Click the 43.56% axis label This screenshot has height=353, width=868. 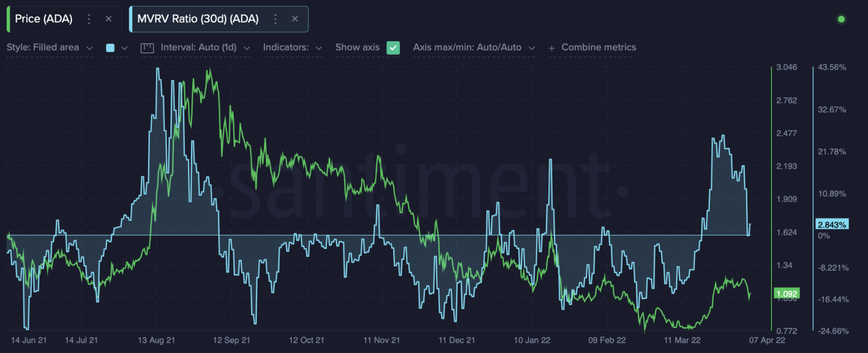coord(832,67)
